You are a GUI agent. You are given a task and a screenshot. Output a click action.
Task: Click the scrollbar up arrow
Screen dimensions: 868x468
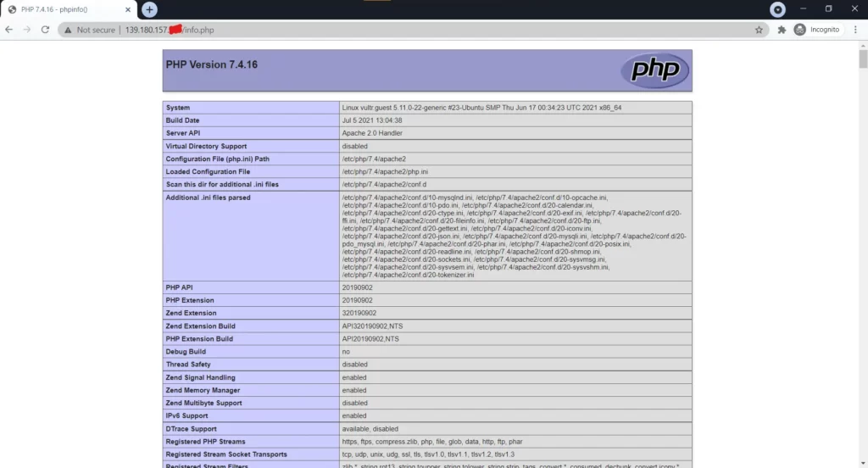coord(862,45)
